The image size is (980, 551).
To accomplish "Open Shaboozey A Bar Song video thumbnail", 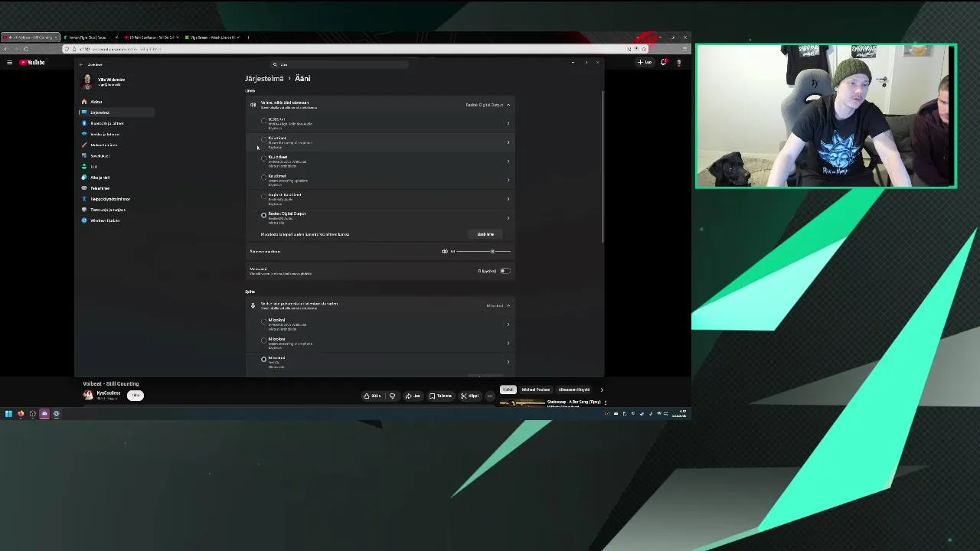I will pos(522,403).
